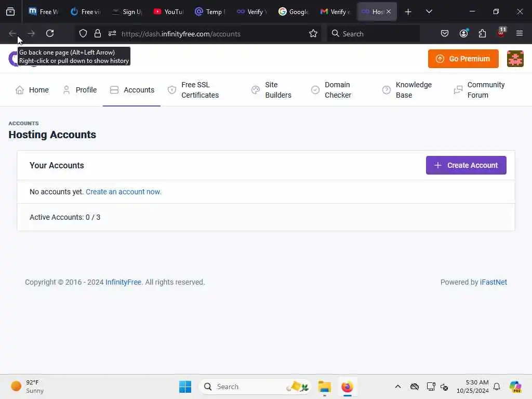Viewport: 532px width, 399px height.
Task: Switch to the Gmail Verify tab
Action: [x=335, y=11]
